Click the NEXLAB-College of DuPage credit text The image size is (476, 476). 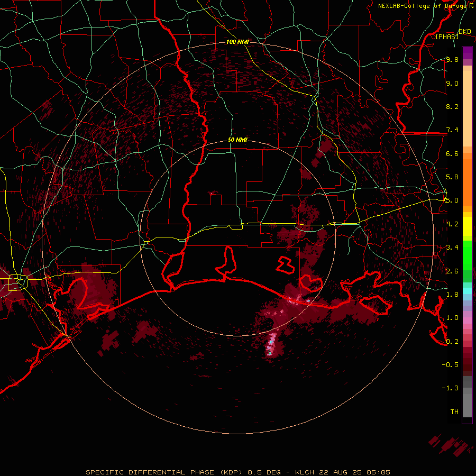[425, 6]
